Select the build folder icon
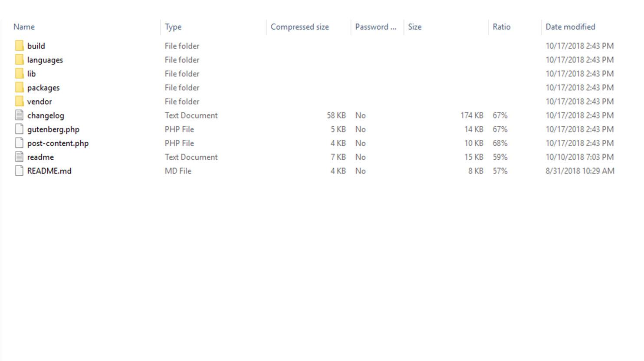The width and height of the screenshot is (644, 361). [19, 46]
